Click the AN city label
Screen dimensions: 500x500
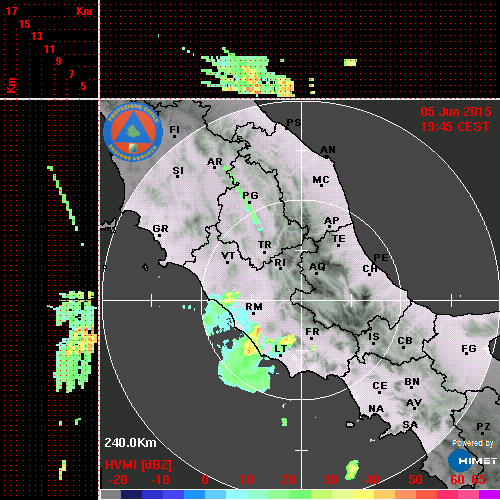point(328,150)
